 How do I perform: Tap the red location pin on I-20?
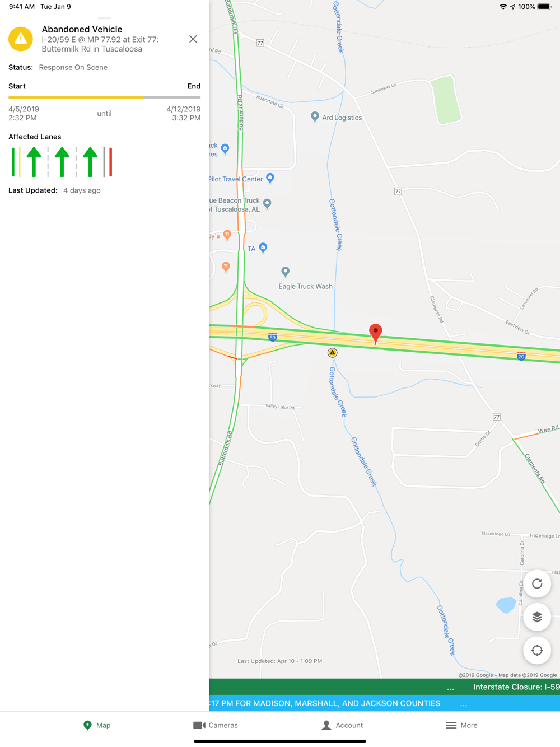(x=376, y=333)
